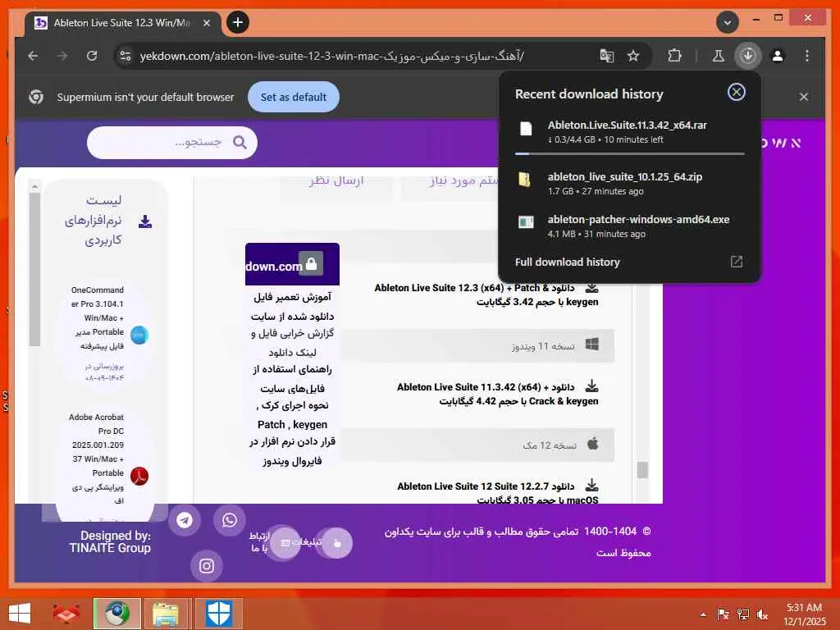The image size is (840, 630).
Task: Click the Adobe Acrobat red logo icon
Action: pyautogui.click(x=139, y=476)
